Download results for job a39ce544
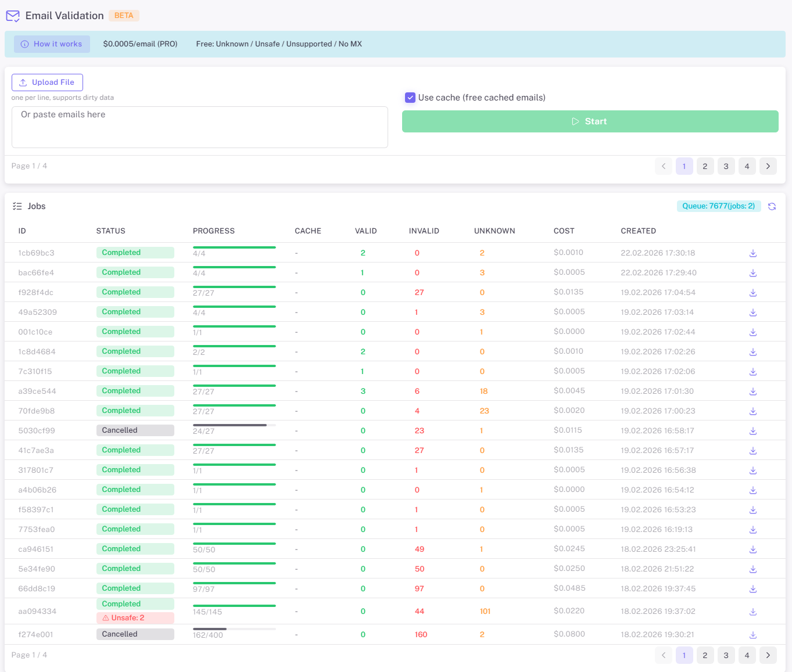The width and height of the screenshot is (792, 672). pos(752,391)
